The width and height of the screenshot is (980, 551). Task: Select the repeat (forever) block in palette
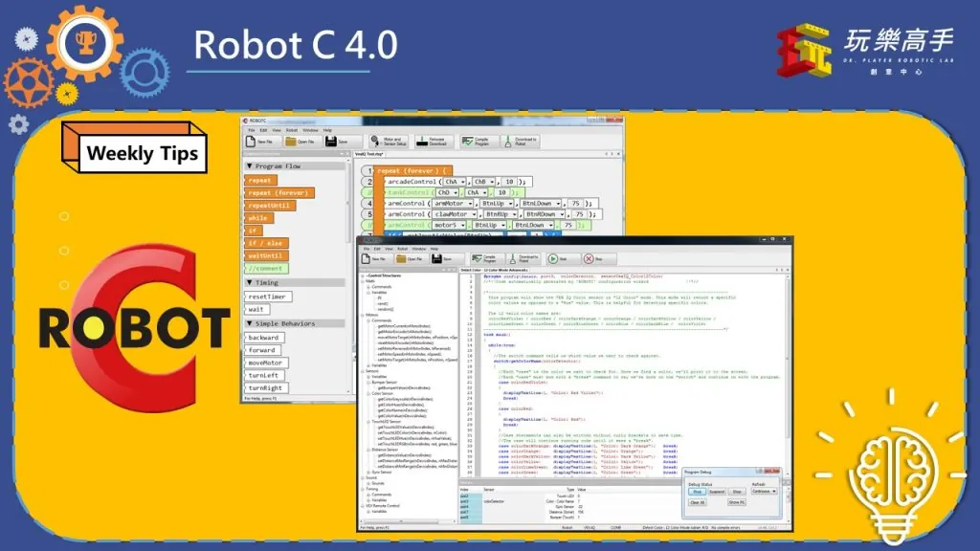tap(278, 193)
